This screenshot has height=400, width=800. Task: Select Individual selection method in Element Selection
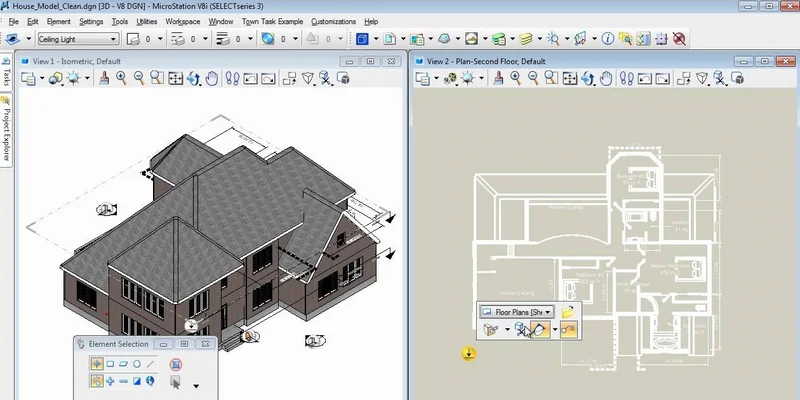pos(96,364)
